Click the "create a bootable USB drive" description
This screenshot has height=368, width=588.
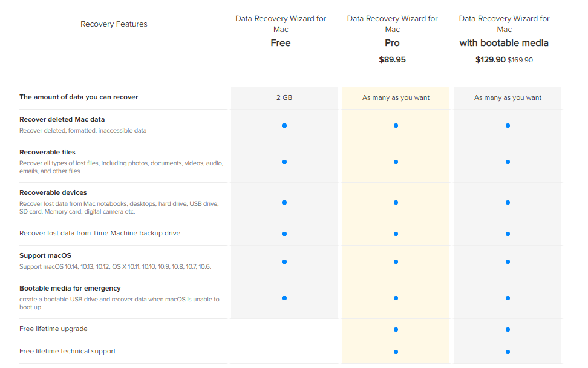click(x=119, y=303)
